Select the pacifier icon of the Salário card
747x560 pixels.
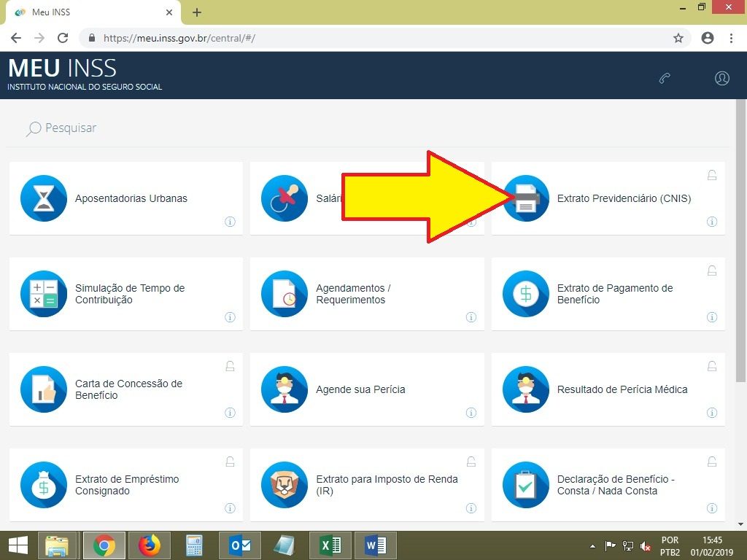[285, 198]
